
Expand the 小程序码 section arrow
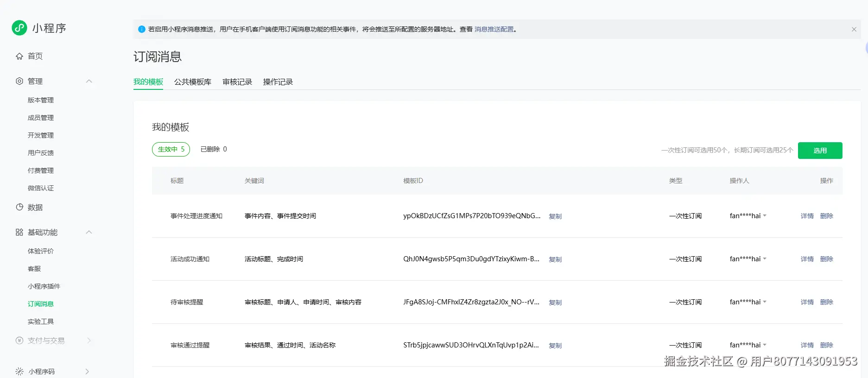(x=87, y=372)
